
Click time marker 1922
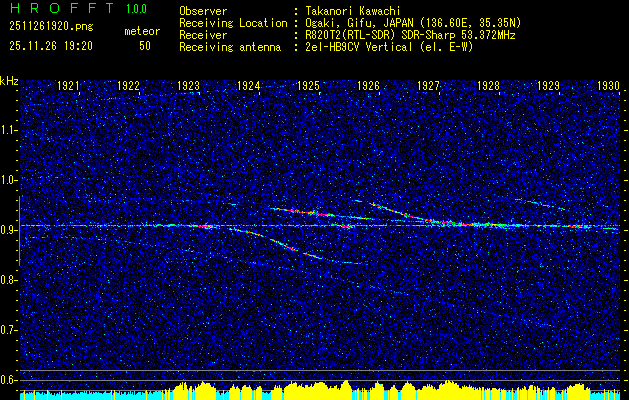click(128, 85)
